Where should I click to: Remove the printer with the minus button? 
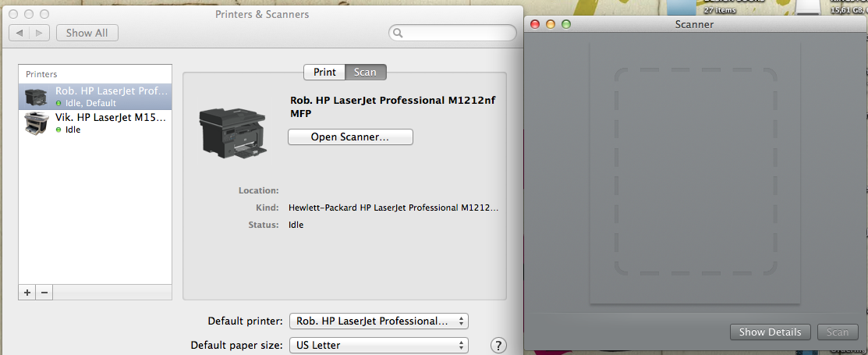coord(44,293)
